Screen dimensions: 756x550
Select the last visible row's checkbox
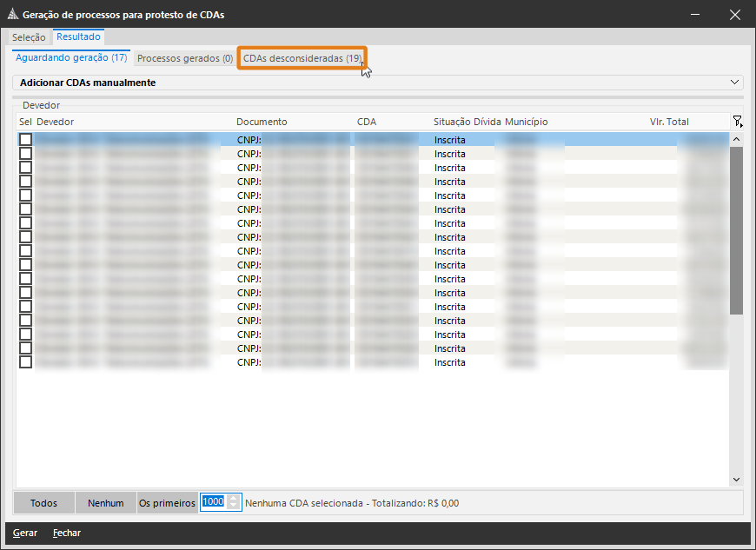point(26,362)
